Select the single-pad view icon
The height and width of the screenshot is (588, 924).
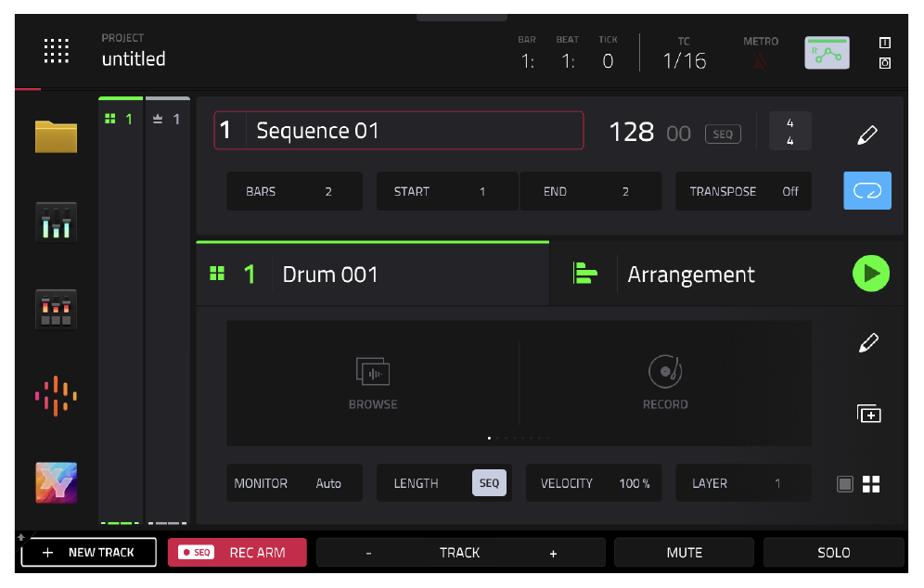click(844, 484)
